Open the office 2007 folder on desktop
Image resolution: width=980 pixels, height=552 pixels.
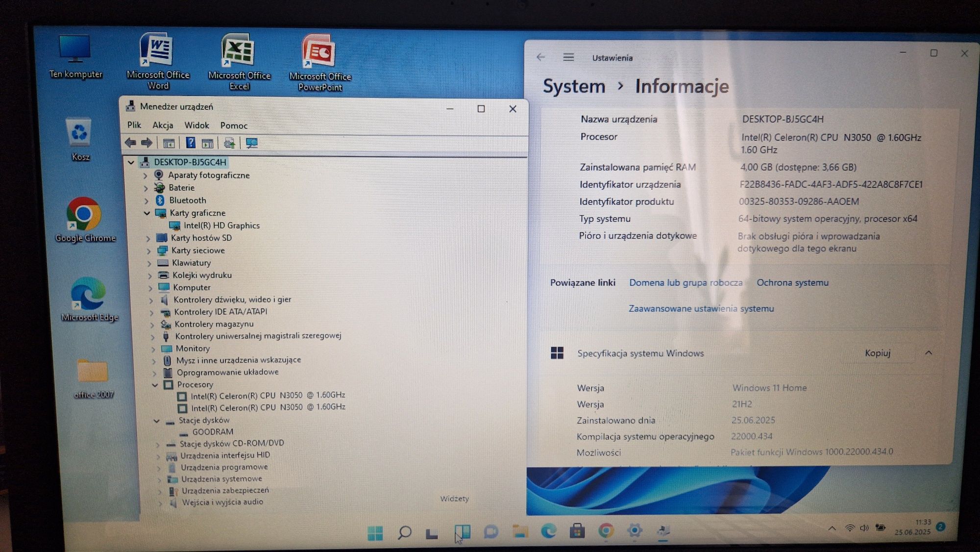click(x=93, y=378)
